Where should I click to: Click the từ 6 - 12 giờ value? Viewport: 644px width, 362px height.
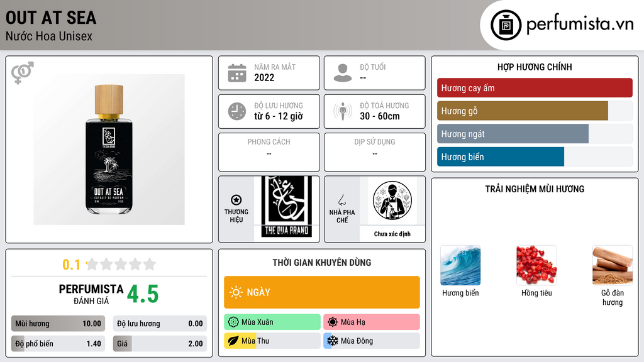pyautogui.click(x=279, y=116)
